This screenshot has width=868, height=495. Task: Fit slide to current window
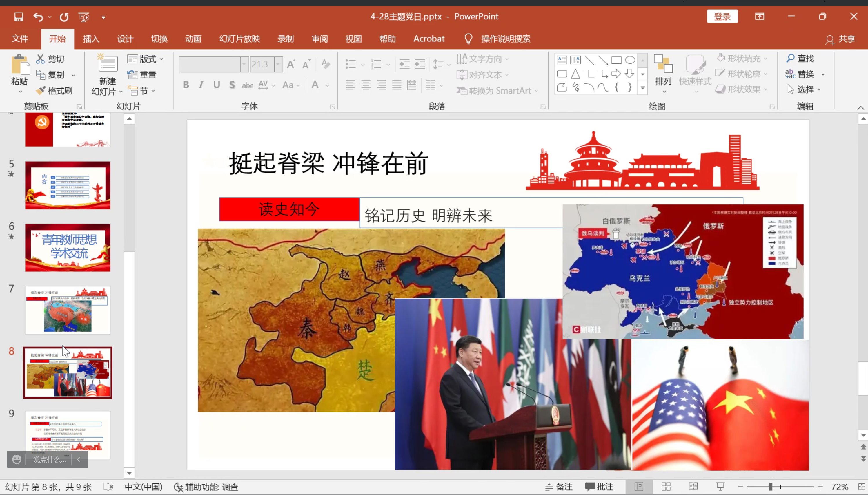pyautogui.click(x=862, y=487)
